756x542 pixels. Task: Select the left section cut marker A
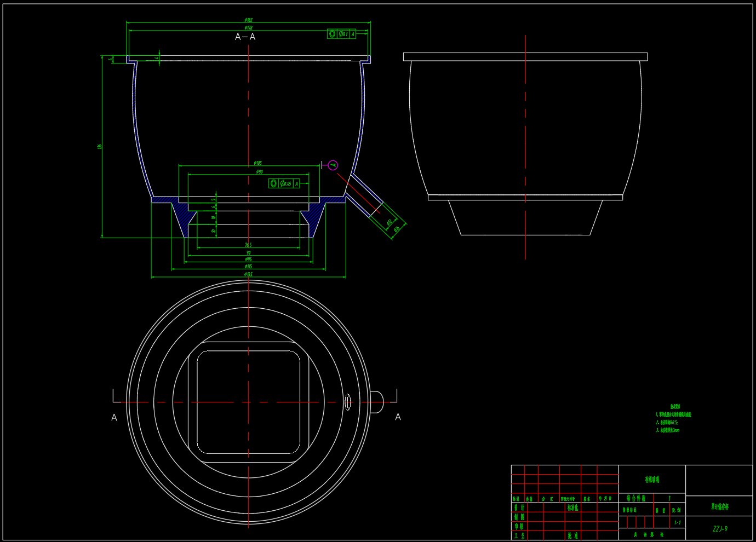[x=114, y=417]
